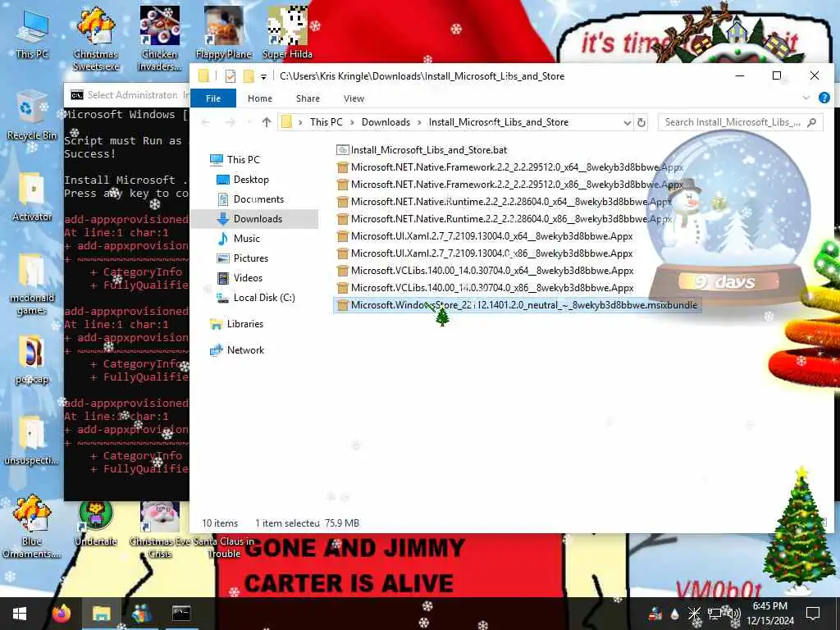Viewport: 840px width, 630px height.
Task: Select Microsoft.UI.Xaml x64 Appx file
Action: click(x=485, y=236)
